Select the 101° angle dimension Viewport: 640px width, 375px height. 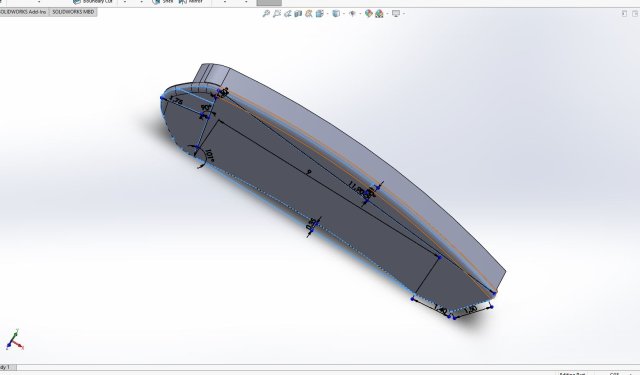point(209,155)
